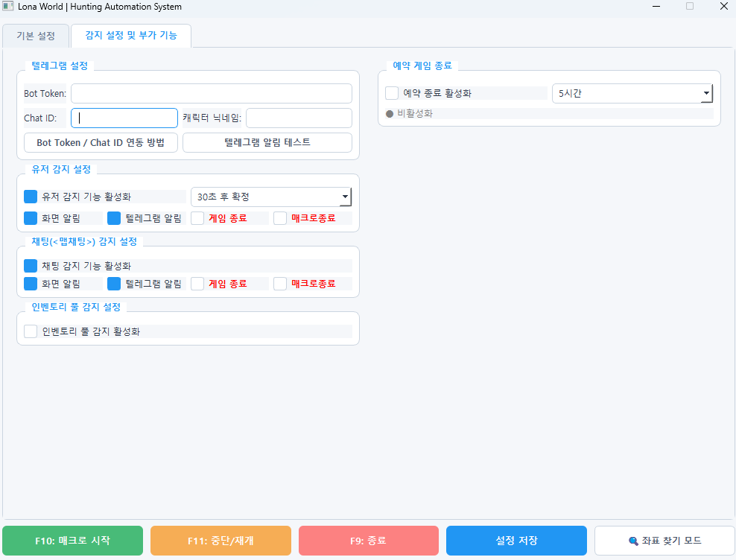Enable 매크로종료 under 채팅 감지 설정

tap(280, 284)
